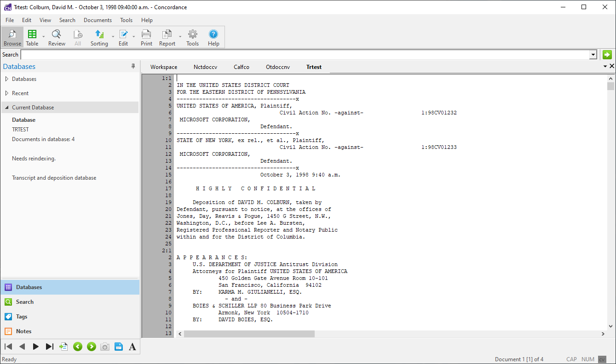
Task: Print the current document
Action: (146, 37)
